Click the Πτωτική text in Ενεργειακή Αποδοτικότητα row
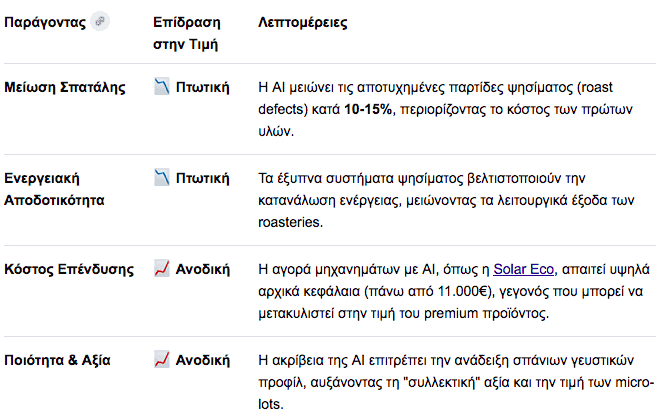This screenshot has height=420, width=664. pos(204,178)
